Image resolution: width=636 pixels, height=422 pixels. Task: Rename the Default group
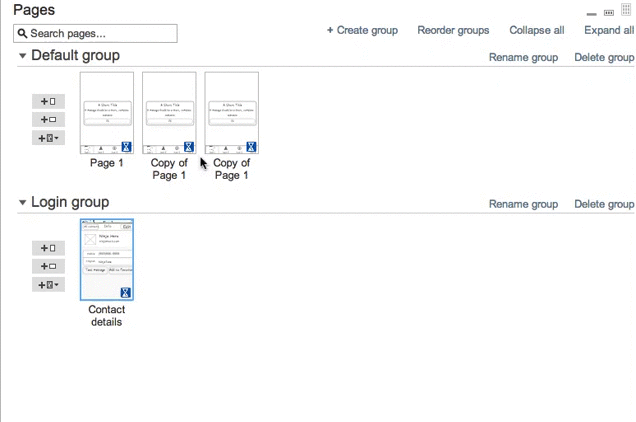[x=523, y=57]
